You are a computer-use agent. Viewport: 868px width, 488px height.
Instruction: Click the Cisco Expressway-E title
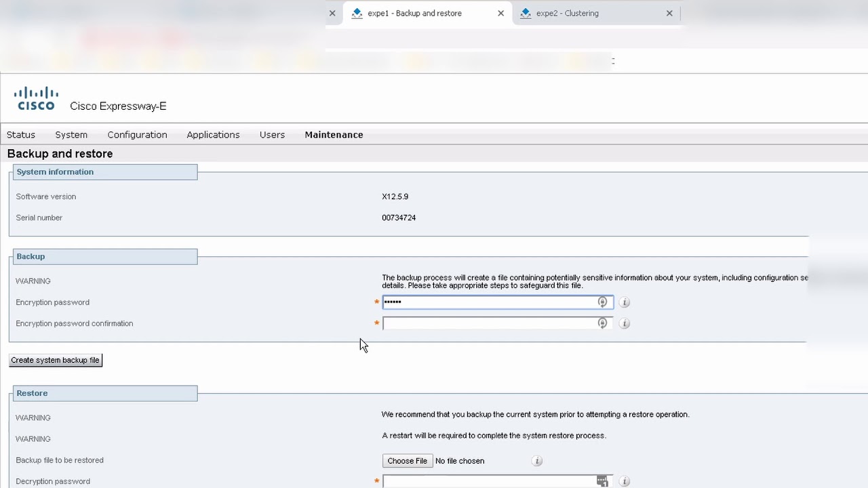click(118, 106)
